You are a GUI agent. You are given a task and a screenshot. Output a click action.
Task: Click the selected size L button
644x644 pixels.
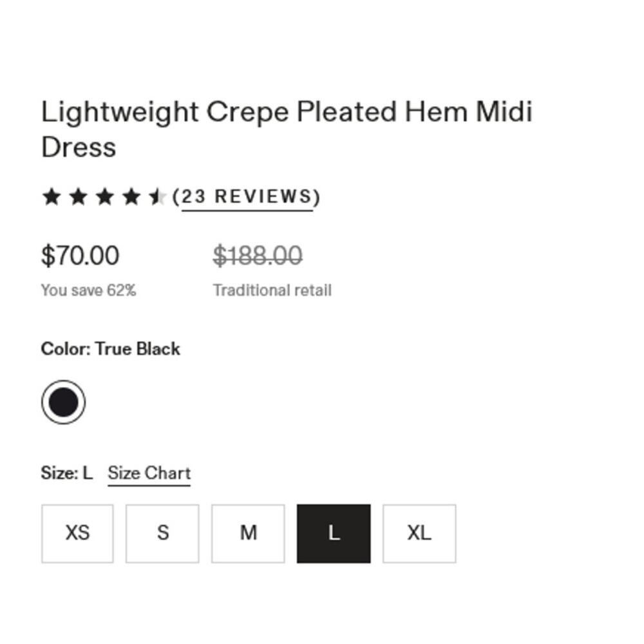pos(334,533)
